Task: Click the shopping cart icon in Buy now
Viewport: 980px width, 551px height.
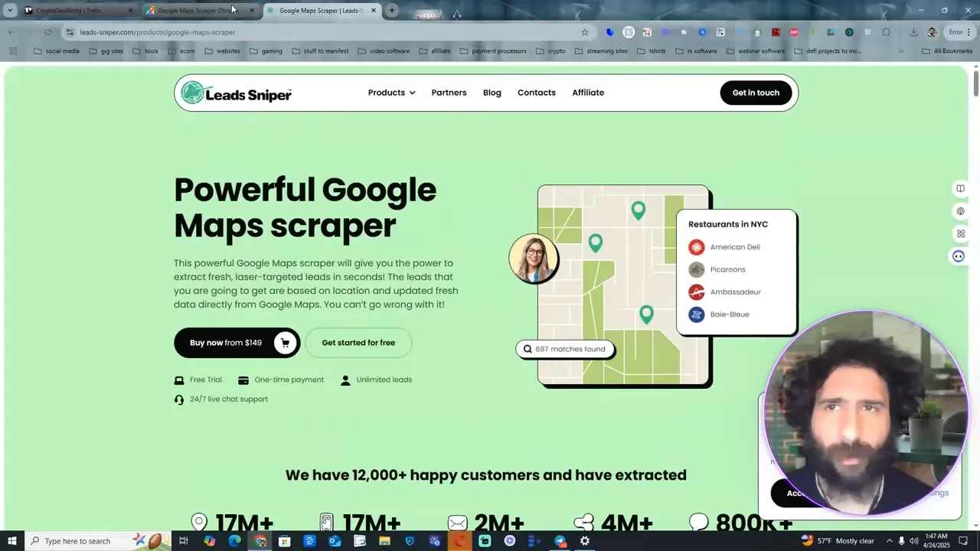Action: 285,343
